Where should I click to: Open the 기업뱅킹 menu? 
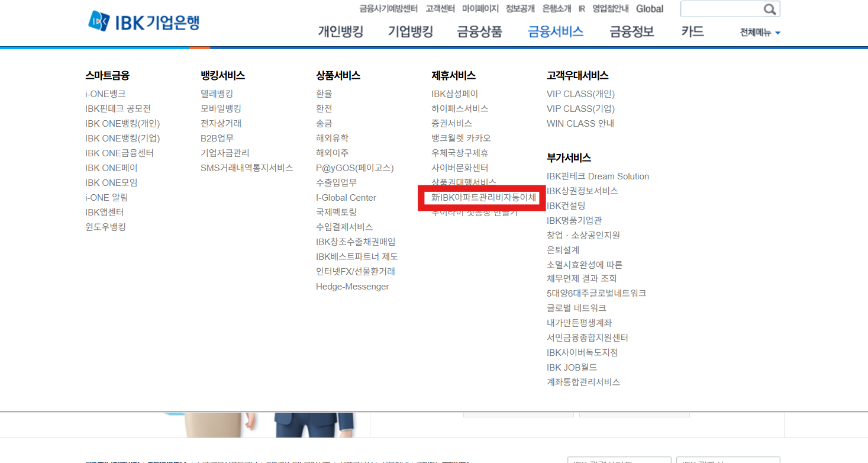(x=411, y=31)
